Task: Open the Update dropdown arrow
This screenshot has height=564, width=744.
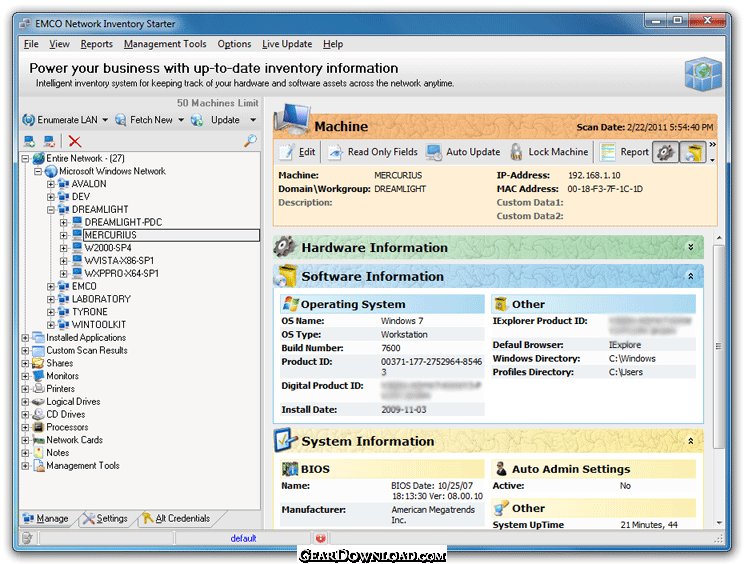Action: pos(253,120)
